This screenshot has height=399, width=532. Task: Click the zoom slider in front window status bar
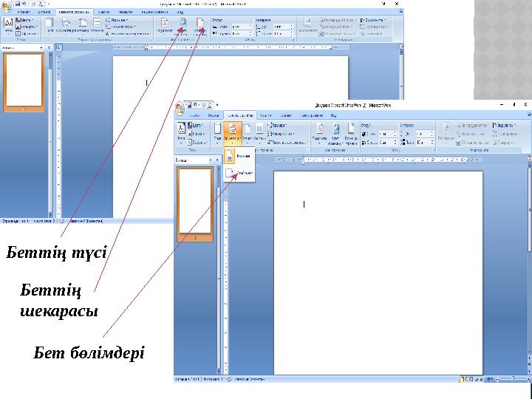coord(513,379)
